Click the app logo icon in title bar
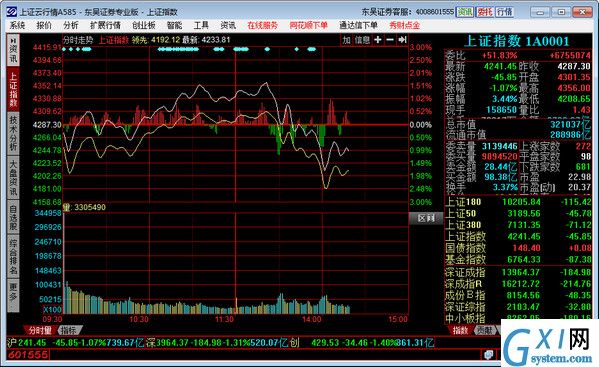 12,12
